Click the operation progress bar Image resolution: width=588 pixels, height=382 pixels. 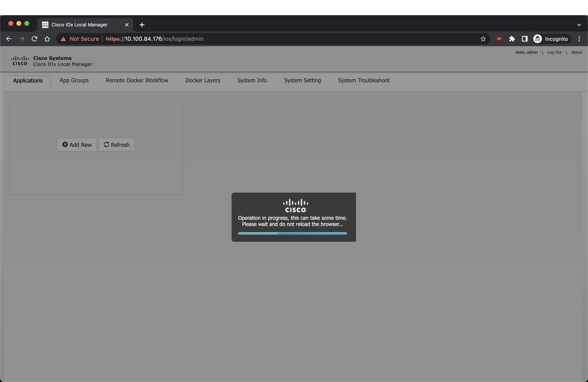(292, 233)
